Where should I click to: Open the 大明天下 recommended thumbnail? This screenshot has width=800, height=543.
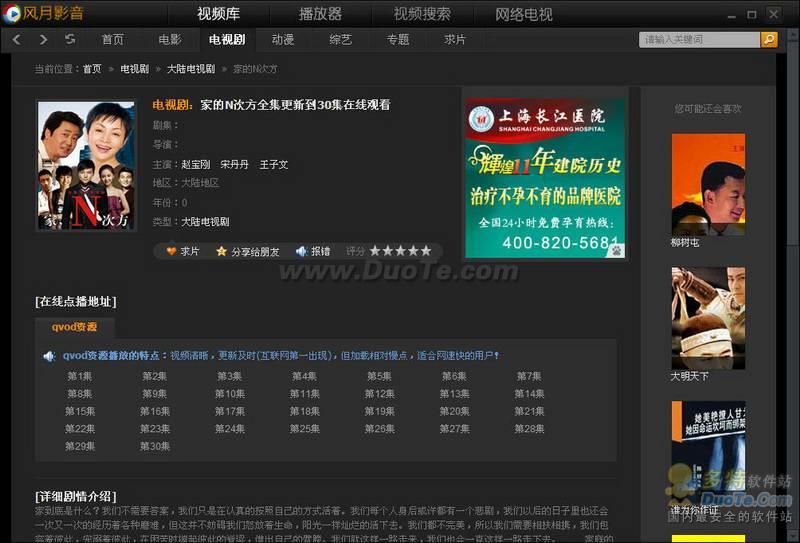(x=708, y=317)
